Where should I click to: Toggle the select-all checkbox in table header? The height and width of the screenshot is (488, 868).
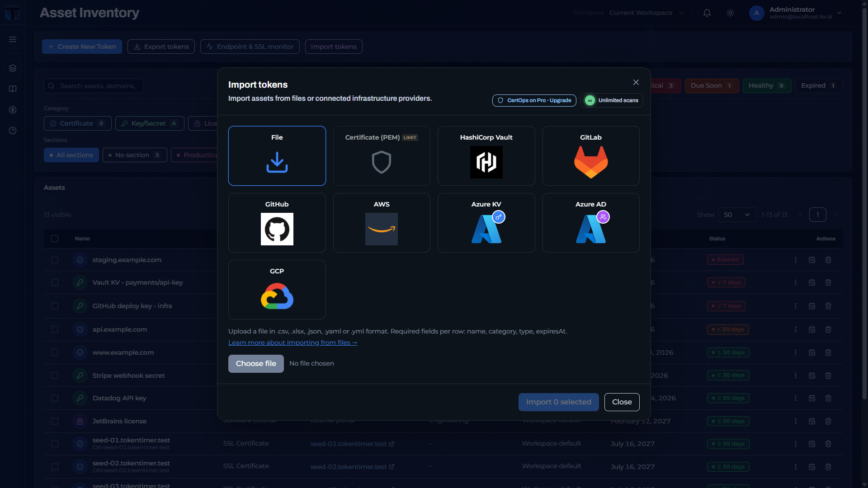[x=55, y=239]
